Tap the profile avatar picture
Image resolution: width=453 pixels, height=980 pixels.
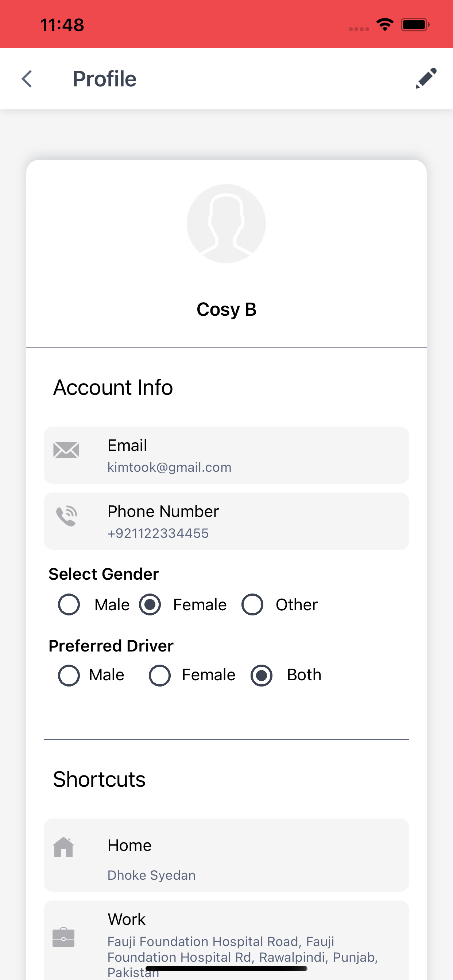tap(226, 224)
